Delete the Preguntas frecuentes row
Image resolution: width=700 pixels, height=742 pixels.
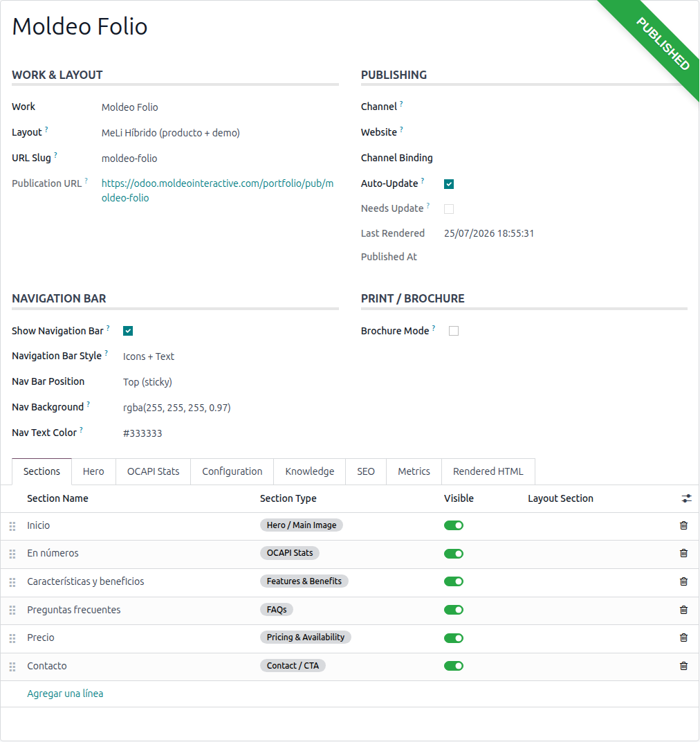coord(683,610)
